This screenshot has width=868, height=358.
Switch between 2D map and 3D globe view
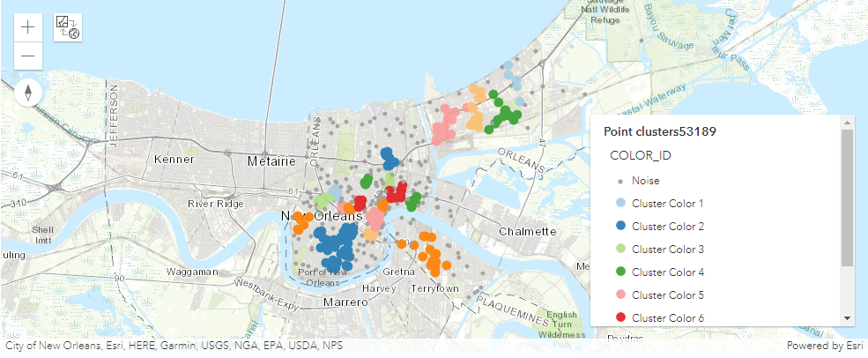tap(68, 27)
